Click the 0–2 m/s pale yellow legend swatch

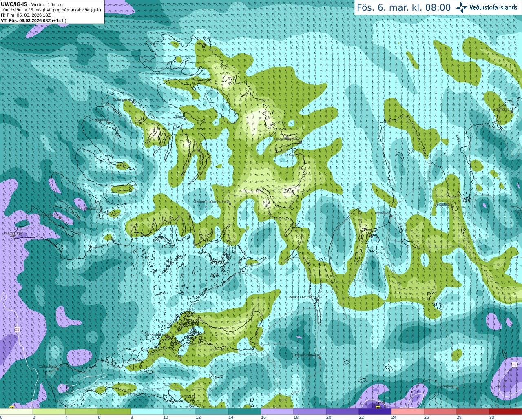click(x=16, y=411)
